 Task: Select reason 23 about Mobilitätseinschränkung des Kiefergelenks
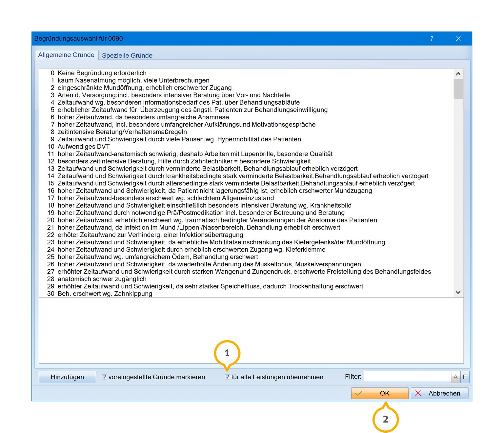(246, 242)
